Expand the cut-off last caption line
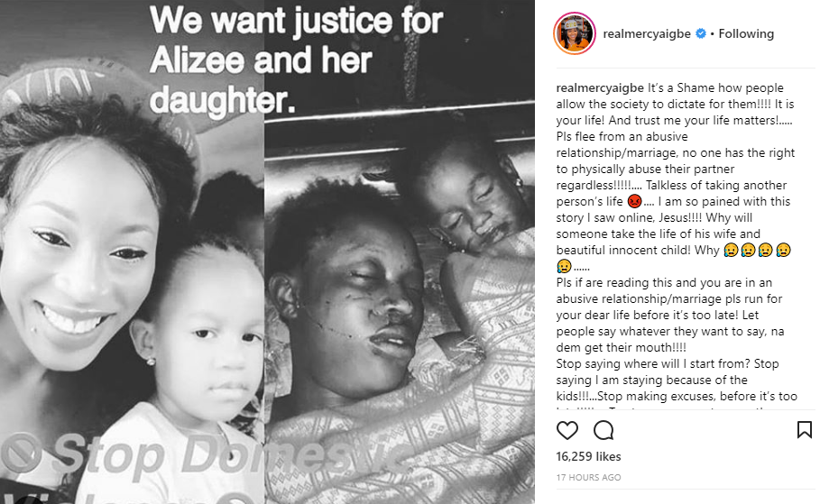The image size is (820, 504). (x=677, y=408)
